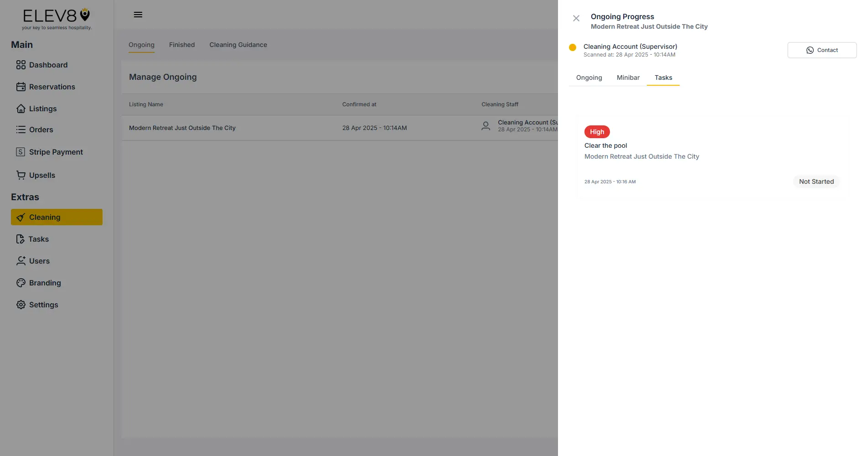Switch to the Minibar tab

click(628, 78)
